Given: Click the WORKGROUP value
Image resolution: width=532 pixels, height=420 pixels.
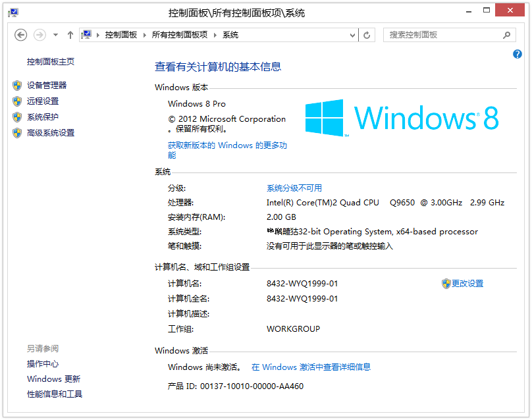Looking at the screenshot, I should pyautogui.click(x=293, y=329).
